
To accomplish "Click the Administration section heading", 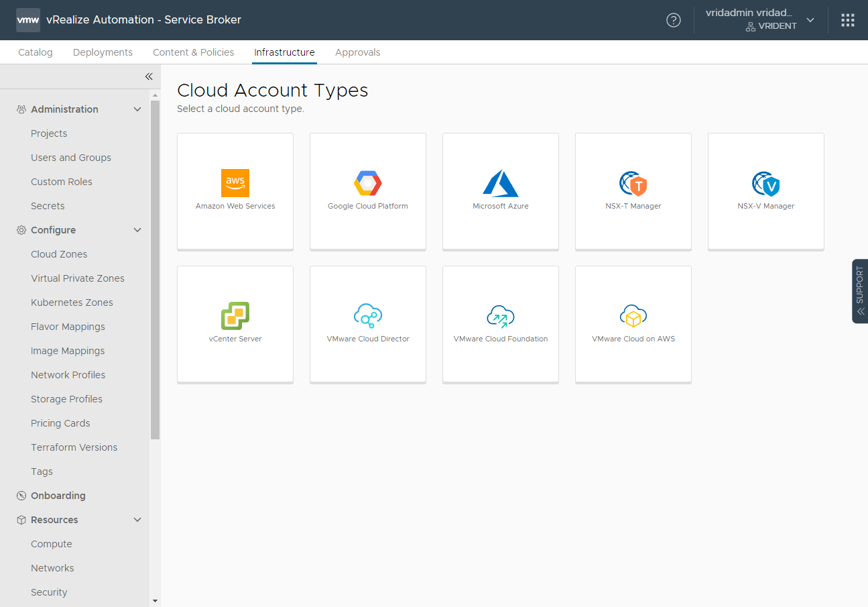I will 64,109.
